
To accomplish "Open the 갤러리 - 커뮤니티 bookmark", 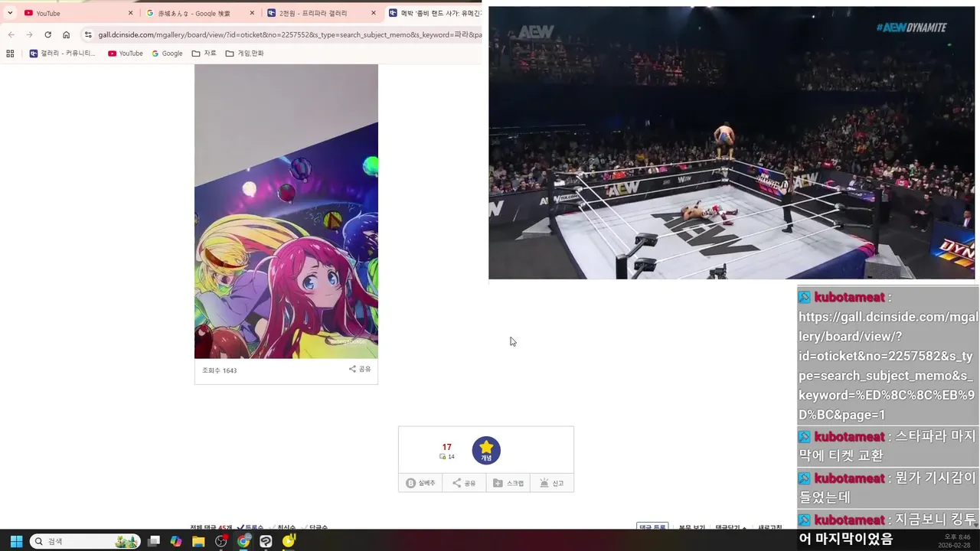I will (x=63, y=54).
